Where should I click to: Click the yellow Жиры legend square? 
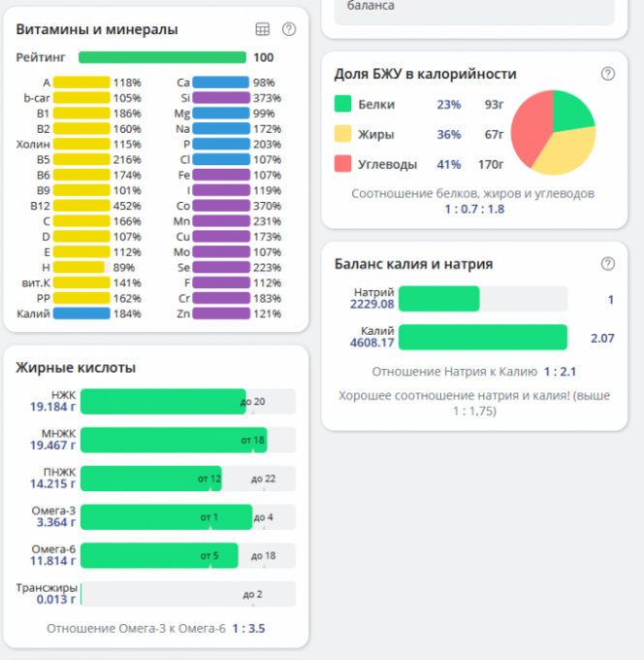pos(342,134)
